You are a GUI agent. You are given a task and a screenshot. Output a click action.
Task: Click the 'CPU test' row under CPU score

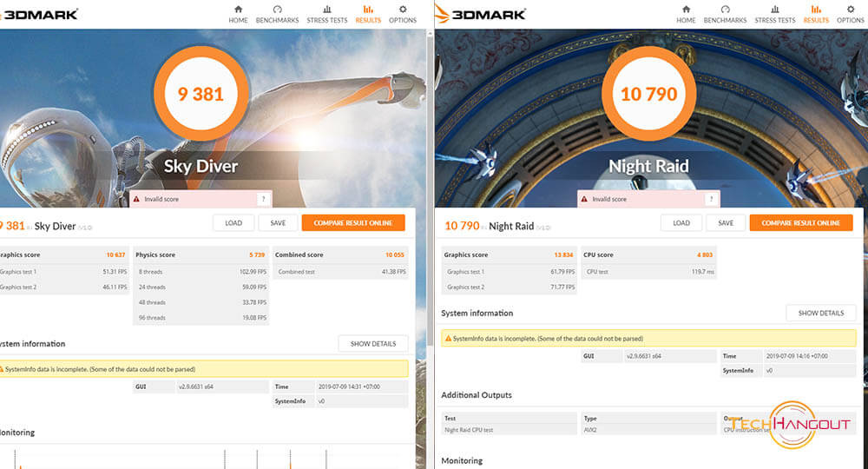650,272
